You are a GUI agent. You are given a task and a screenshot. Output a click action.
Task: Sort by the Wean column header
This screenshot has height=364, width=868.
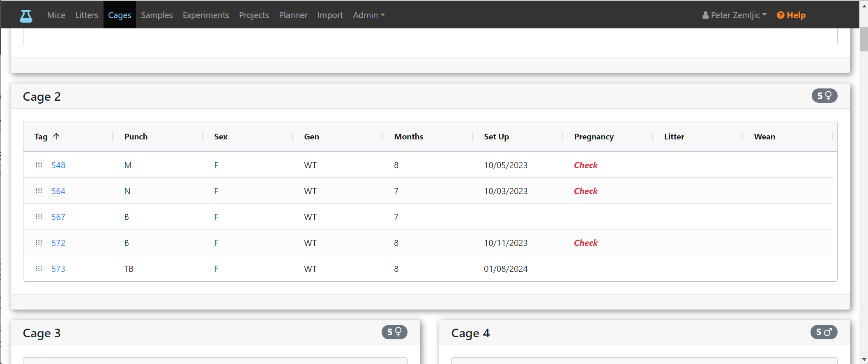764,137
